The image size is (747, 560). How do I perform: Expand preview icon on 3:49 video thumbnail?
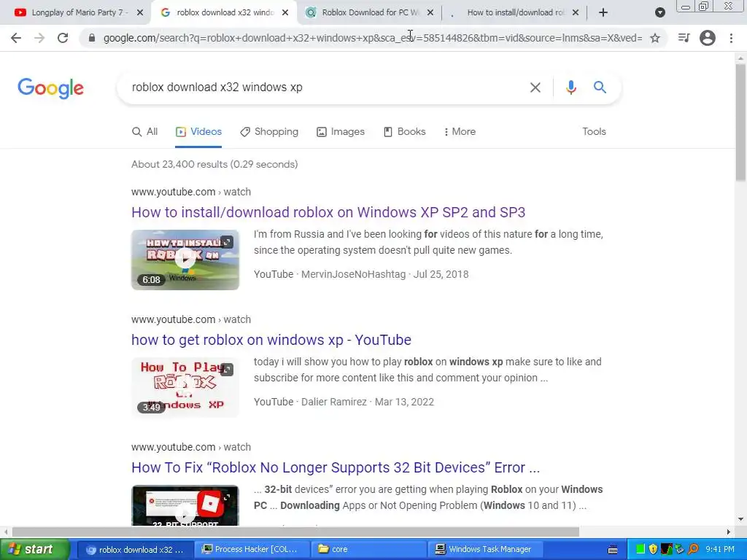(227, 370)
